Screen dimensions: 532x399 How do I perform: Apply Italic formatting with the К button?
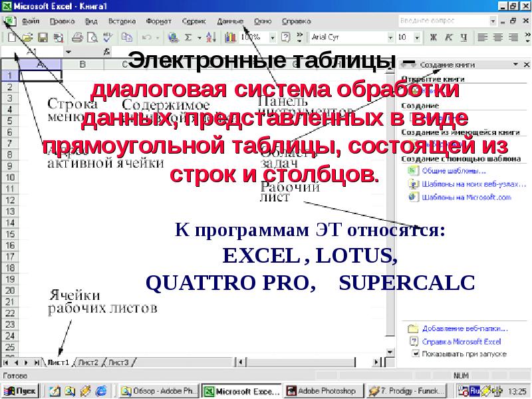pyautogui.click(x=449, y=37)
